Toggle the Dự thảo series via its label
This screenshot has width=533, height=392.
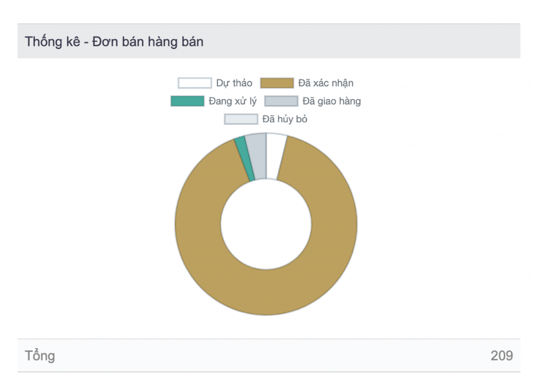(234, 83)
